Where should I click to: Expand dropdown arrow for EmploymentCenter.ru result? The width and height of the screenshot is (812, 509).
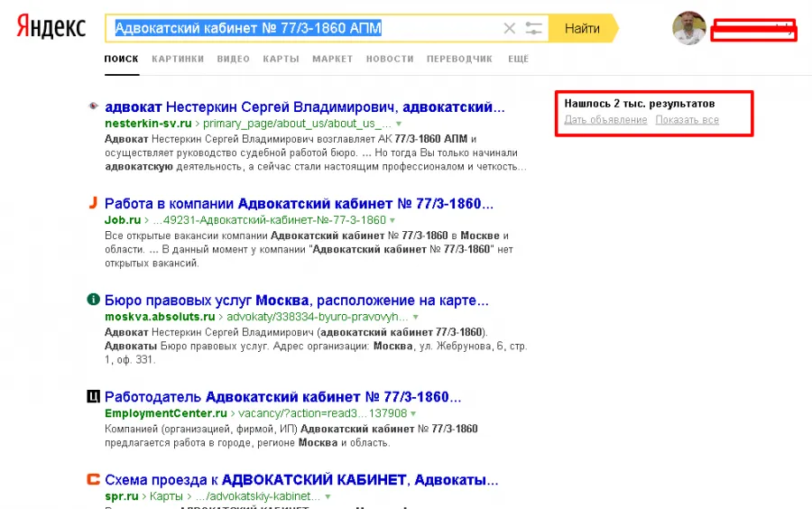pos(413,413)
